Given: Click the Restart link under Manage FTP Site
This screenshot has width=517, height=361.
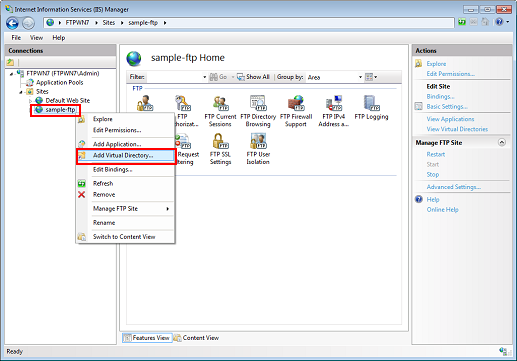Looking at the screenshot, I should [x=436, y=154].
